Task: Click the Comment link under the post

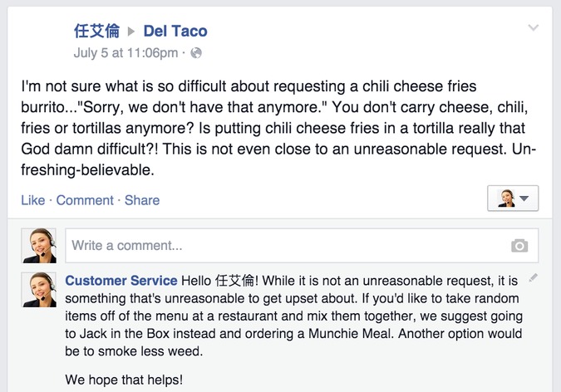Action: point(85,200)
